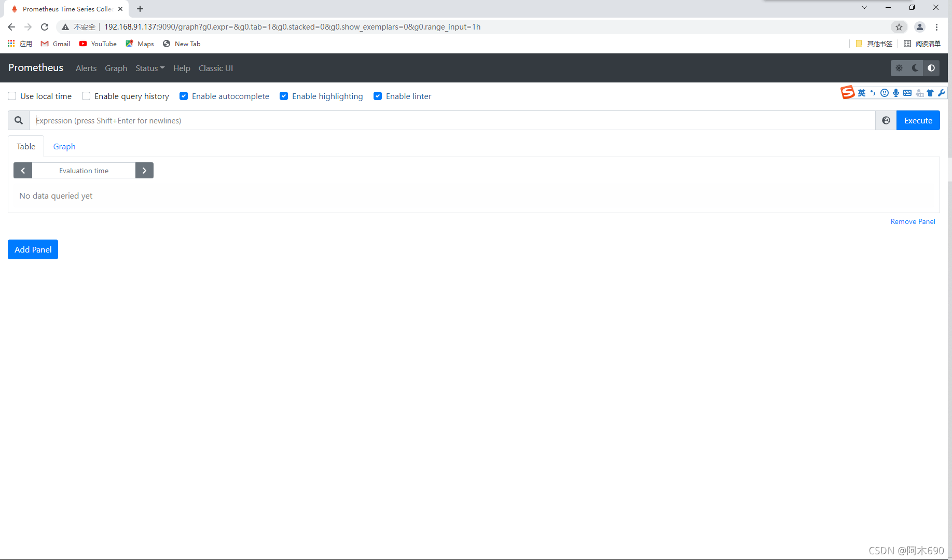Viewport: 952px width, 560px height.
Task: Switch to the Graph tab in the panel
Action: 64,146
